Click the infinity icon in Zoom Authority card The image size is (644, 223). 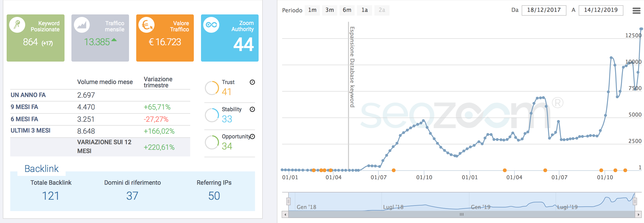tap(211, 25)
